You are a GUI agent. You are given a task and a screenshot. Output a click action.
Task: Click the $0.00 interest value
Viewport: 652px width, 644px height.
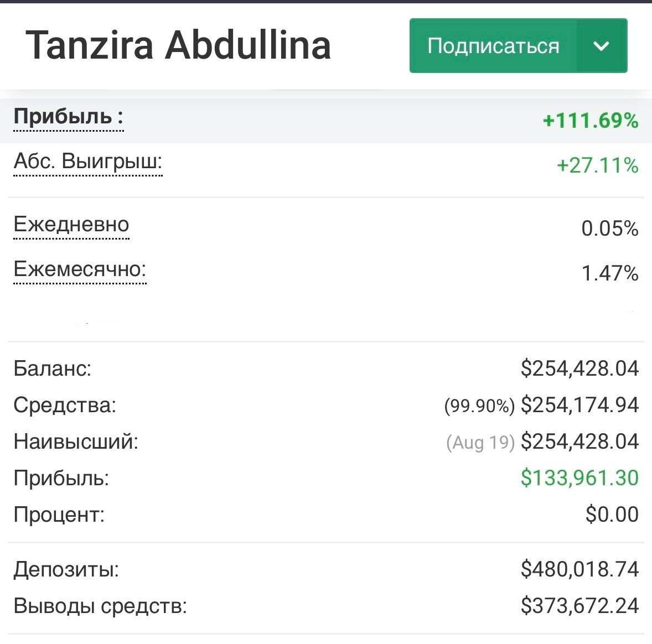point(612,515)
